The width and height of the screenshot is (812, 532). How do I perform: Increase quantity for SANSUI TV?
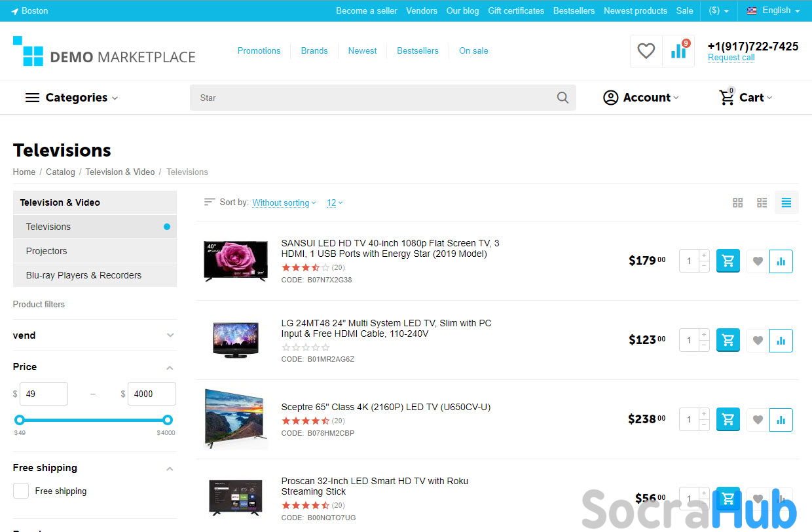pyautogui.click(x=704, y=255)
